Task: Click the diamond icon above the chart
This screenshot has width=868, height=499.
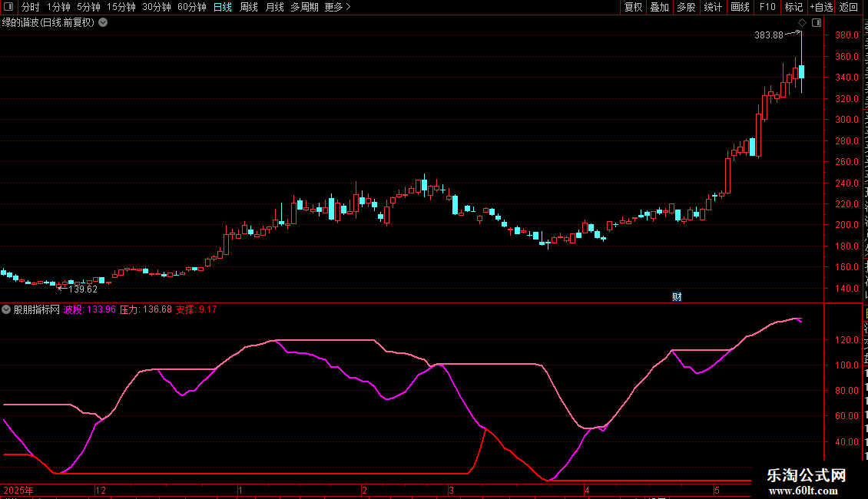Action: click(802, 23)
